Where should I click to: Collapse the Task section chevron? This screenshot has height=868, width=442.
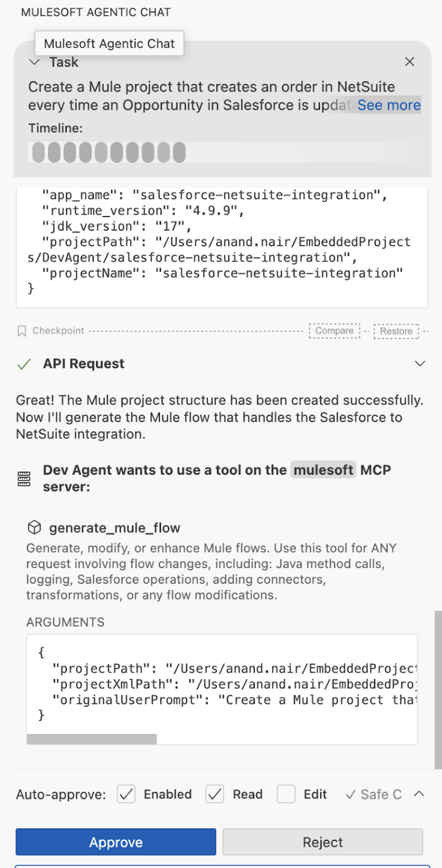pos(34,62)
